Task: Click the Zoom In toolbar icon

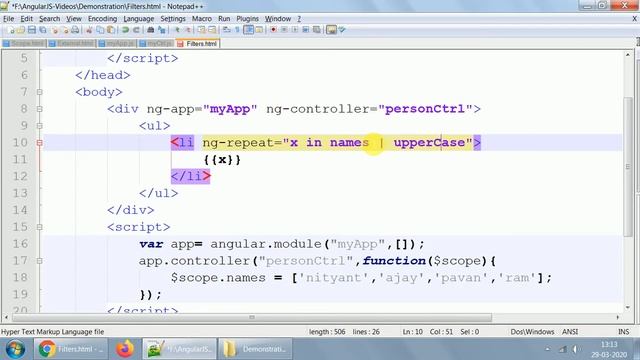Action: pos(177,30)
